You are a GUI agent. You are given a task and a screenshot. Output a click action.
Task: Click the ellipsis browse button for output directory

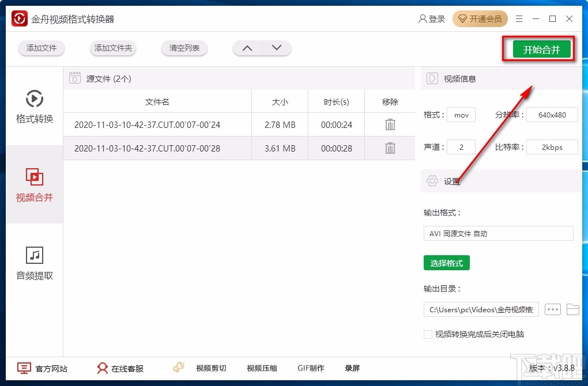point(552,309)
